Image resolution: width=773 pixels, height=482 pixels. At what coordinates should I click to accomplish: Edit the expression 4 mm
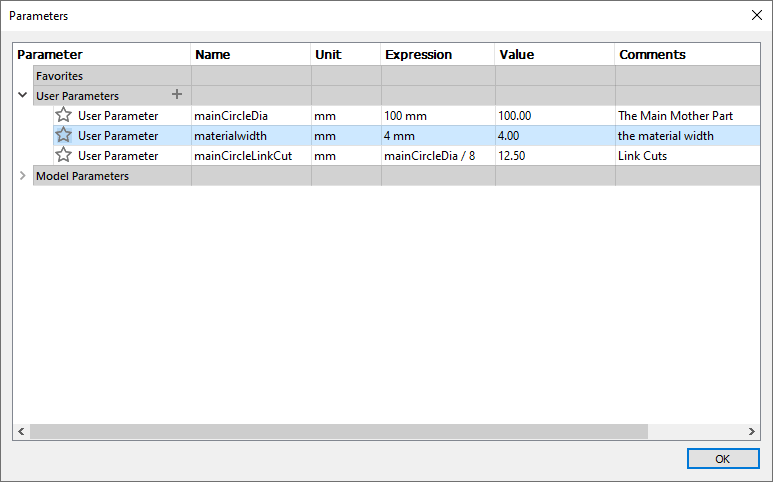point(438,136)
